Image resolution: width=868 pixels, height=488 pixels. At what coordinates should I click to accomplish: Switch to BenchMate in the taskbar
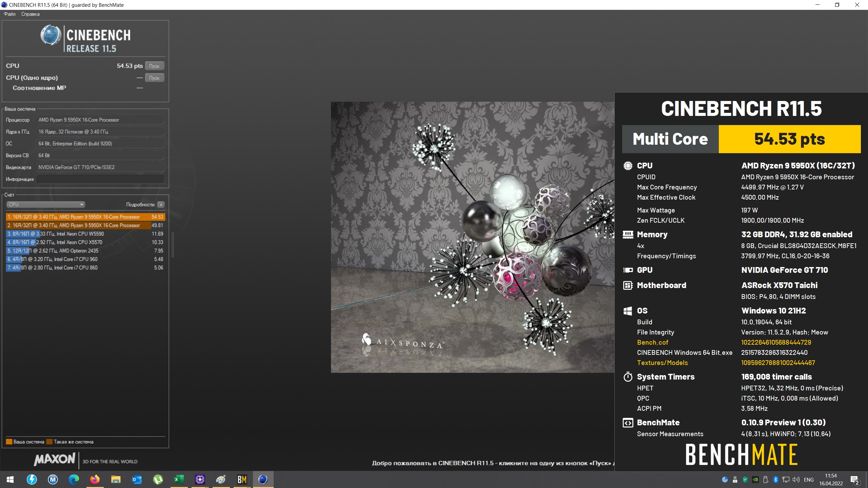pyautogui.click(x=242, y=480)
